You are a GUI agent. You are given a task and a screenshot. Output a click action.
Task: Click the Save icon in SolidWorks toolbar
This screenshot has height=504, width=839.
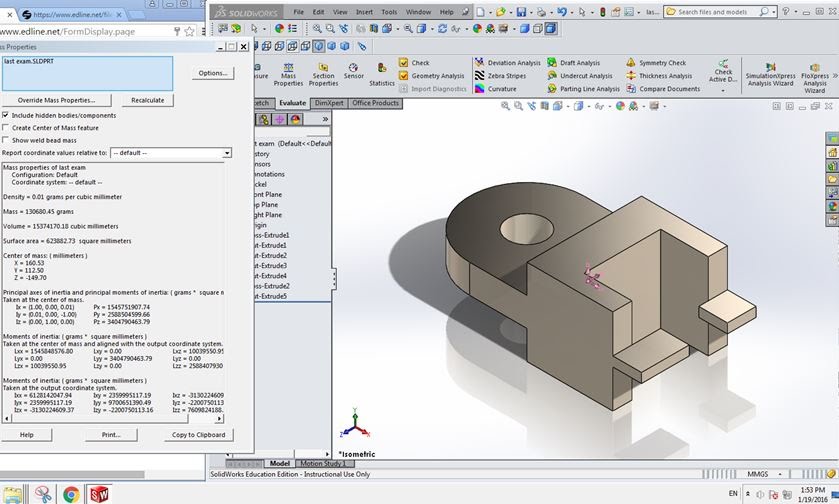[x=521, y=12]
